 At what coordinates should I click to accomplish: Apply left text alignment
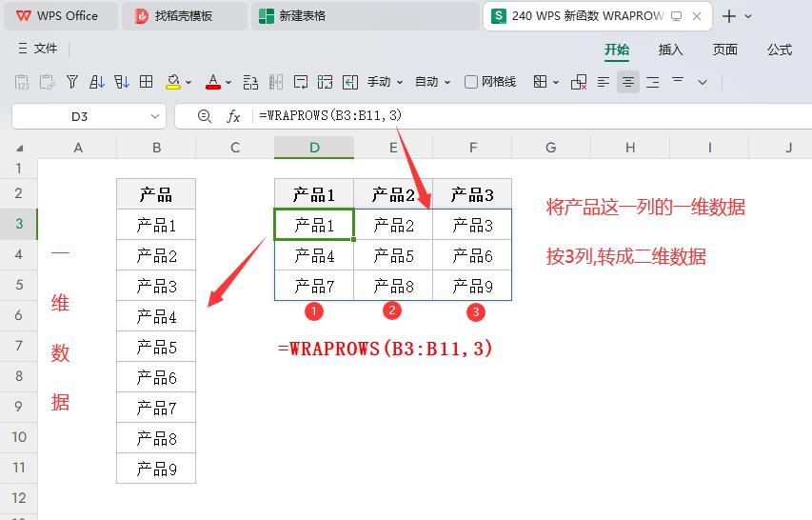tap(604, 83)
